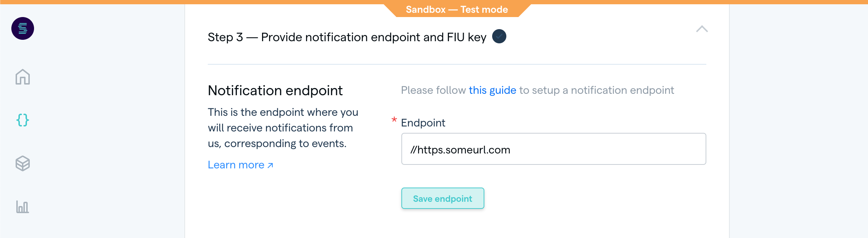
Task: Click the Notification endpoint heading
Action: [x=275, y=91]
